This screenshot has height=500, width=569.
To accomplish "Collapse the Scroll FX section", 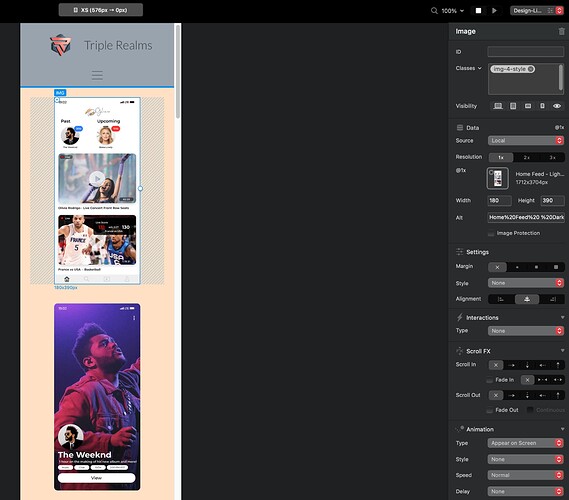I will click(562, 351).
